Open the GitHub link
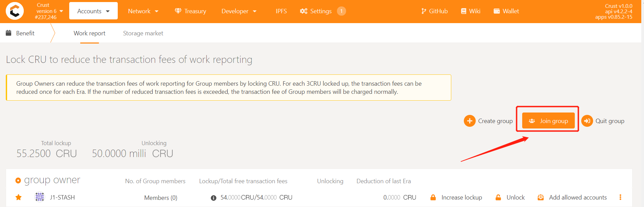The image size is (644, 207). click(x=435, y=11)
